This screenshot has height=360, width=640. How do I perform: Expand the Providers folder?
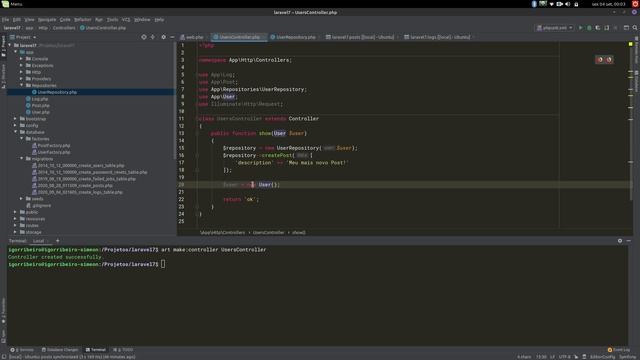click(x=21, y=79)
